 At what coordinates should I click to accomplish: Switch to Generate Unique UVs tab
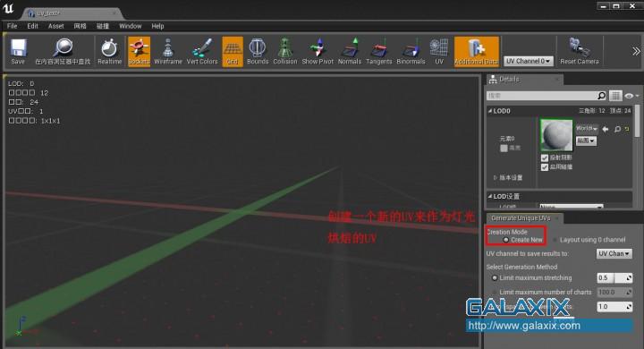(521, 217)
